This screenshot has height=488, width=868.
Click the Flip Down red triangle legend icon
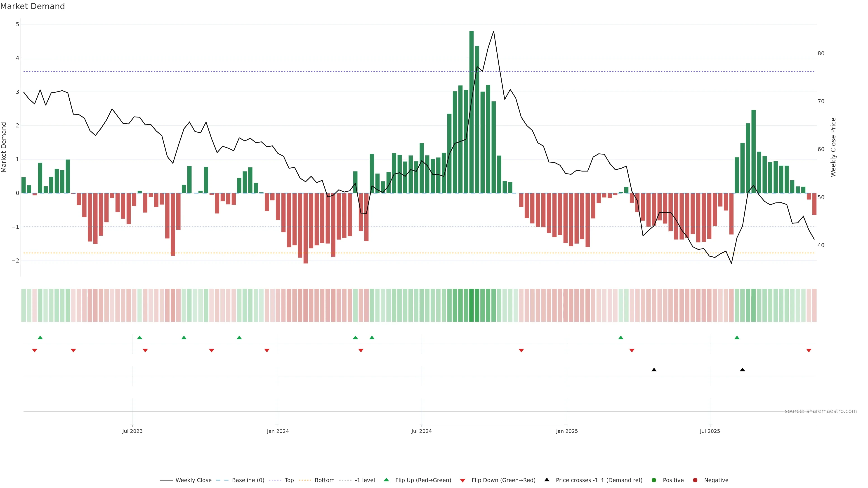463,481
